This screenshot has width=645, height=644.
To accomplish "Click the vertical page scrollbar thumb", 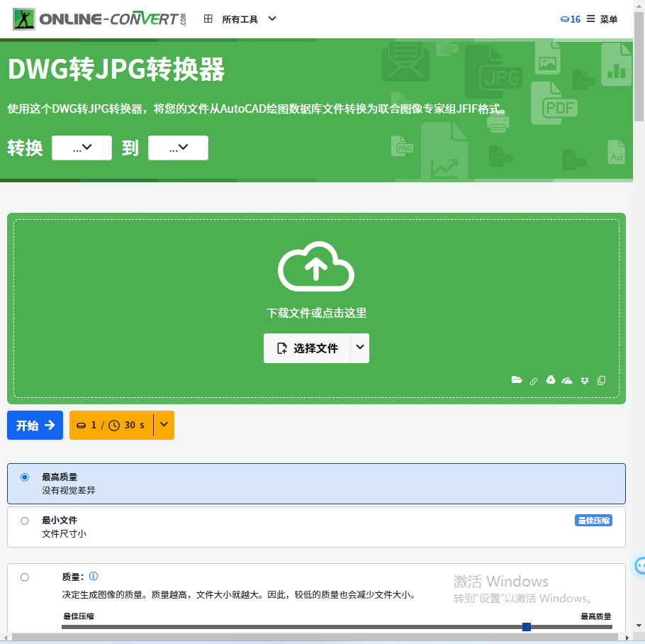I will tap(639, 67).
